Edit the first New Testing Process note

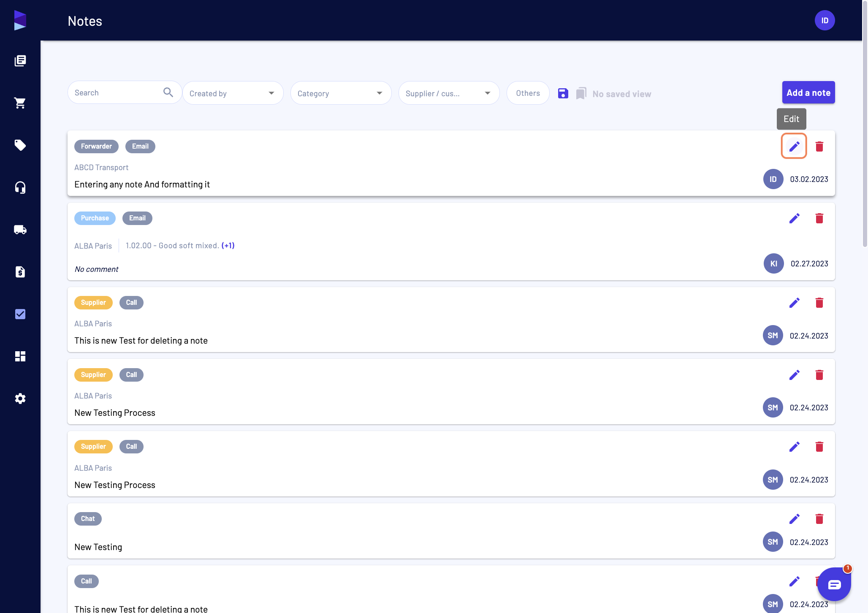pyautogui.click(x=794, y=375)
